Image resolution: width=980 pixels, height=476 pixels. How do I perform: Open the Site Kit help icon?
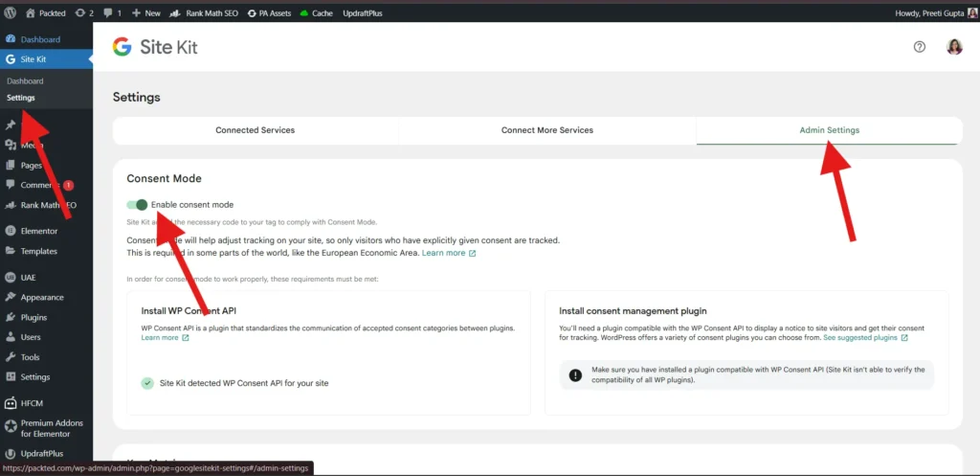920,47
